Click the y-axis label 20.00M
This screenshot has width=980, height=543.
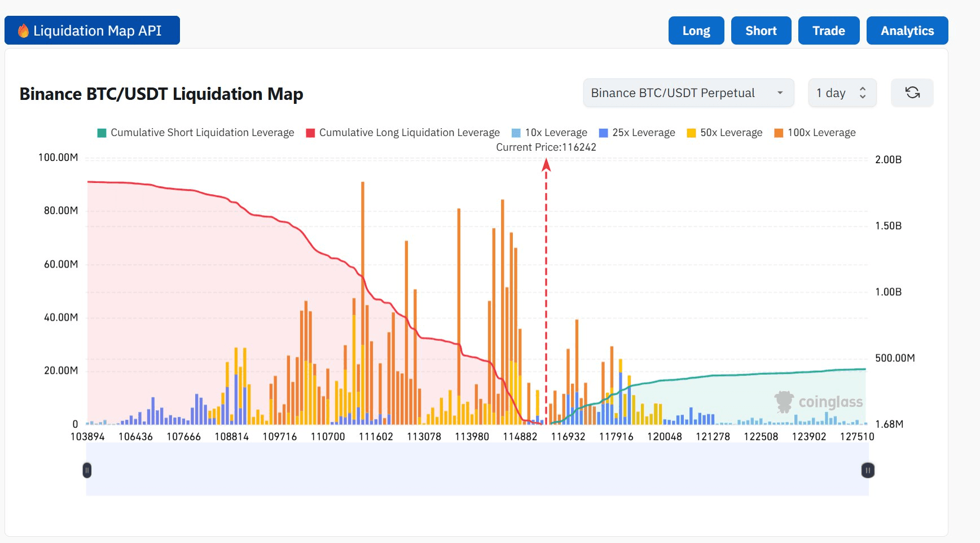click(61, 371)
